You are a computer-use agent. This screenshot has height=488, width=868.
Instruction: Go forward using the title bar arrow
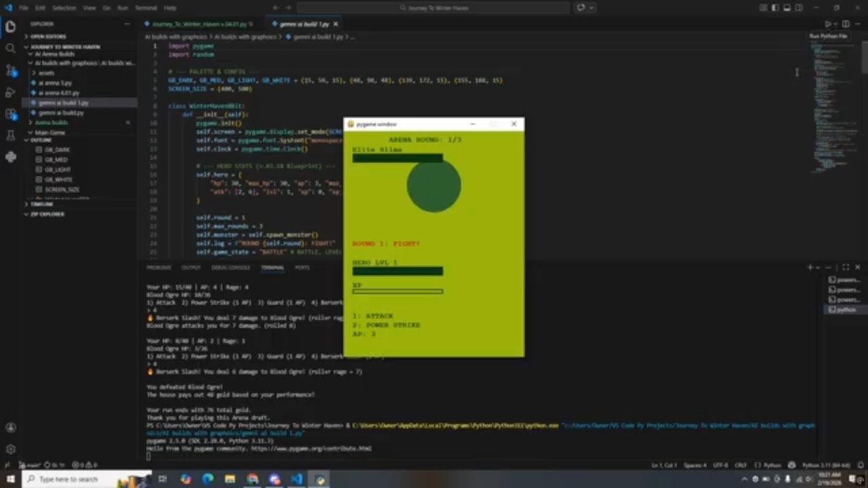click(x=288, y=7)
